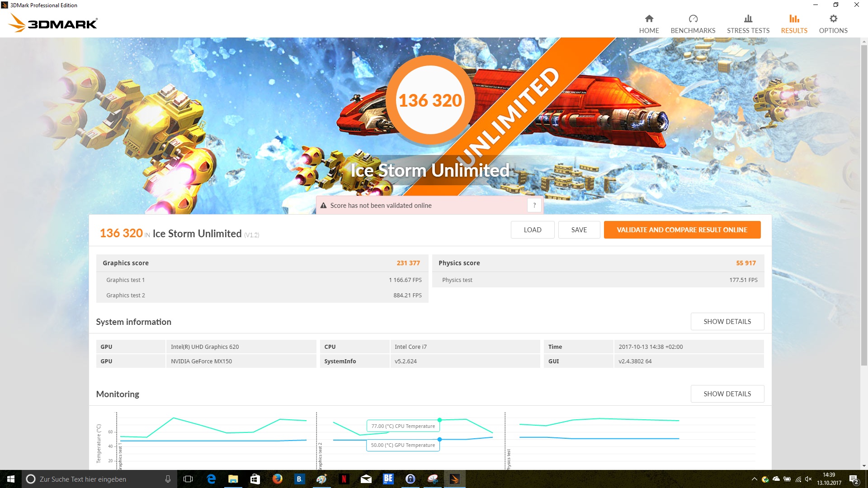The image size is (868, 488).
Task: Open the Microsoft Edge taskbar icon
Action: point(211,479)
